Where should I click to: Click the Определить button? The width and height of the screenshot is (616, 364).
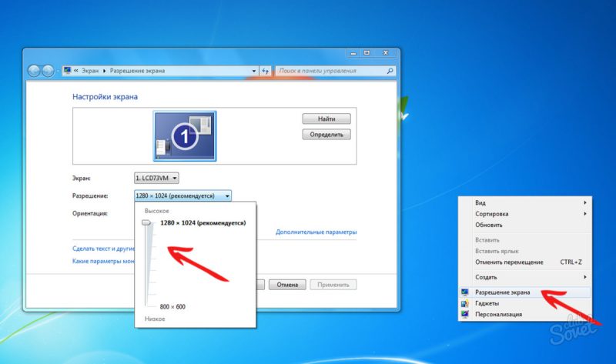[x=326, y=135]
